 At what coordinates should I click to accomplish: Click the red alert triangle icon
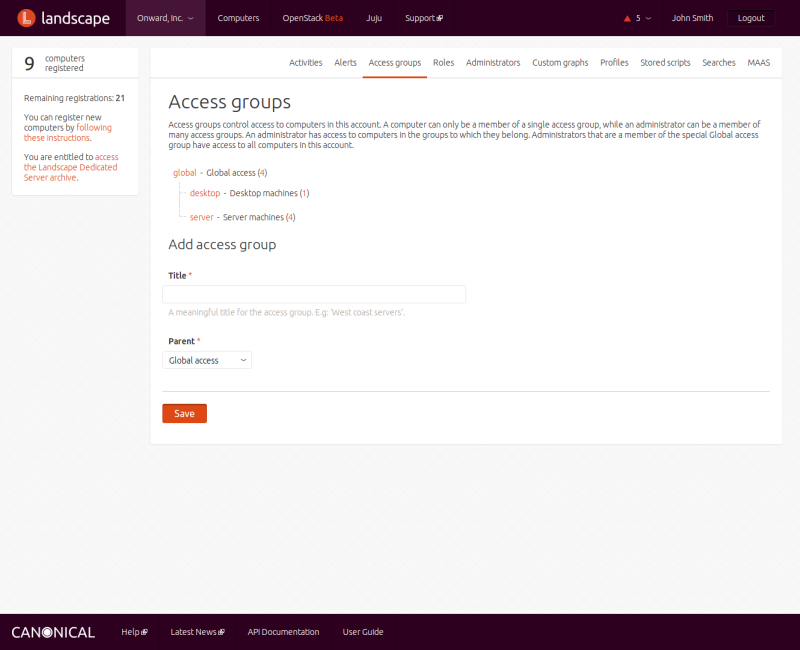tap(627, 18)
